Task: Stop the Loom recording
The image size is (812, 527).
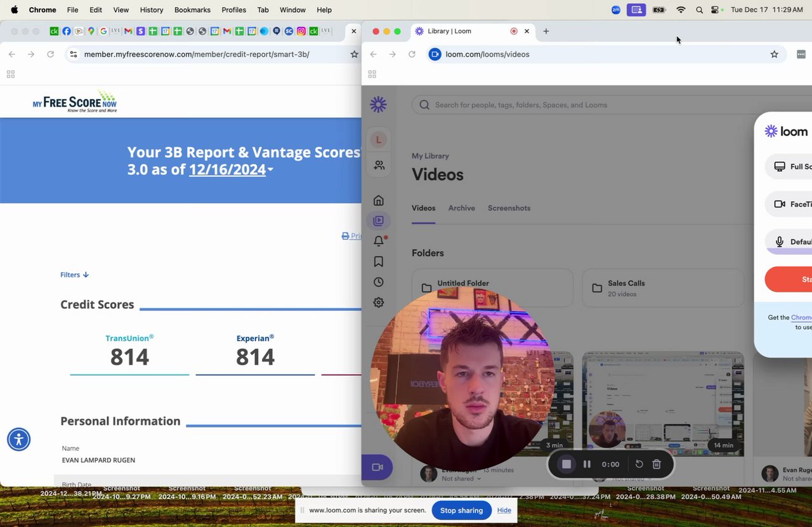Action: point(566,464)
